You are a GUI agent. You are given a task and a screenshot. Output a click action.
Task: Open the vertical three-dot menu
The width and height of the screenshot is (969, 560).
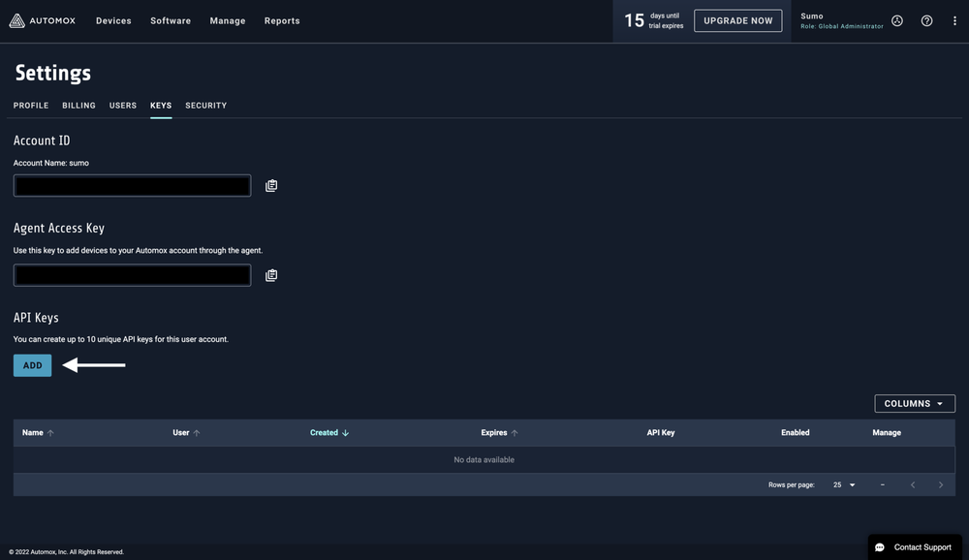tap(954, 20)
